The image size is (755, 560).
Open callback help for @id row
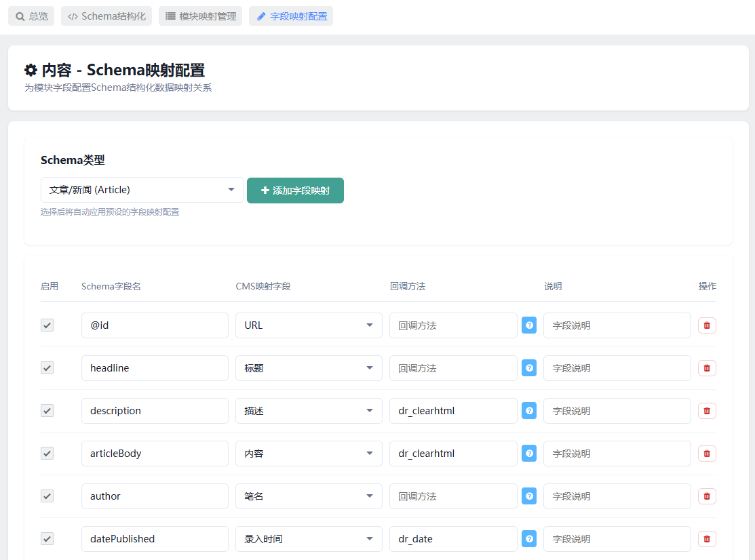coord(529,325)
